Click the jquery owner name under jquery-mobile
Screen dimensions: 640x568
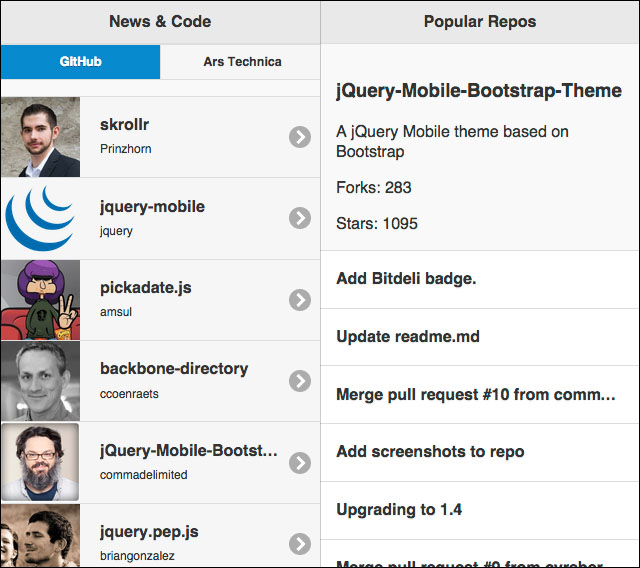click(116, 231)
